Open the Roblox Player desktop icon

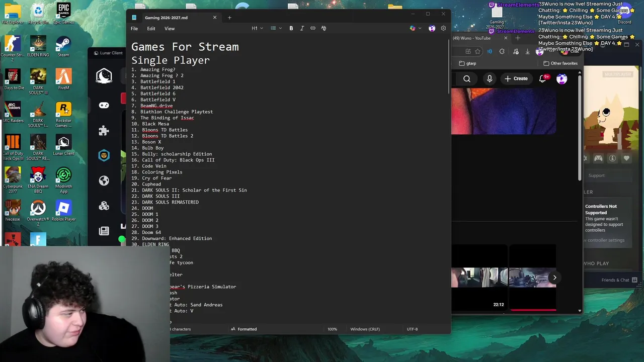click(x=63, y=210)
